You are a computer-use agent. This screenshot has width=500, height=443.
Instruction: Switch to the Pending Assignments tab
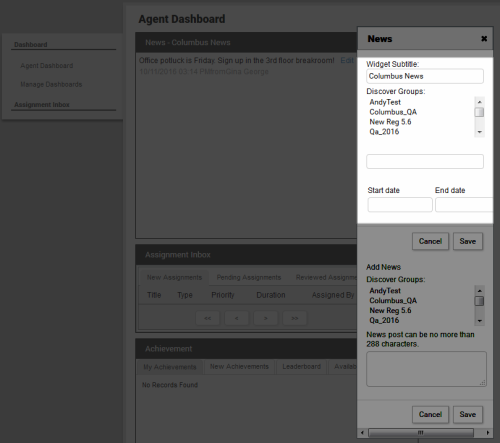(x=249, y=277)
